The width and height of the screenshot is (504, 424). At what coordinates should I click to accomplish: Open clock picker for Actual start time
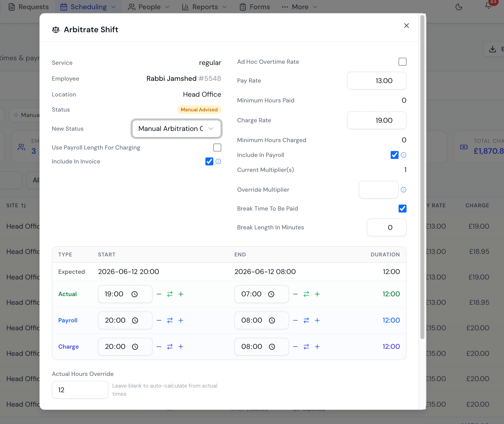tap(135, 294)
